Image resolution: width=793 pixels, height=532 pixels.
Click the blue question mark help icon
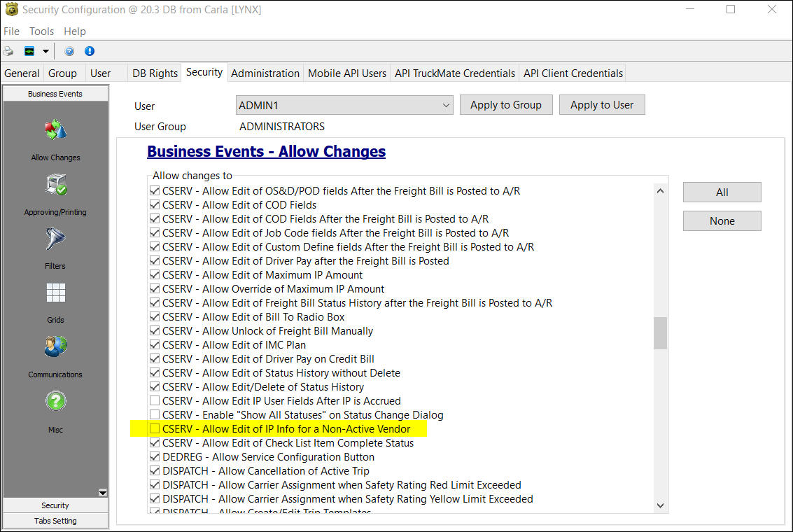pyautogui.click(x=69, y=51)
